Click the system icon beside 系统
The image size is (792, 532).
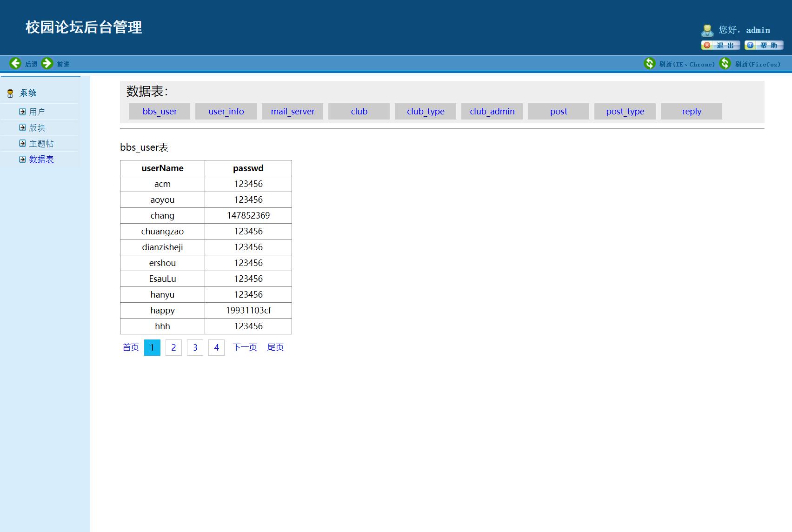tap(10, 93)
